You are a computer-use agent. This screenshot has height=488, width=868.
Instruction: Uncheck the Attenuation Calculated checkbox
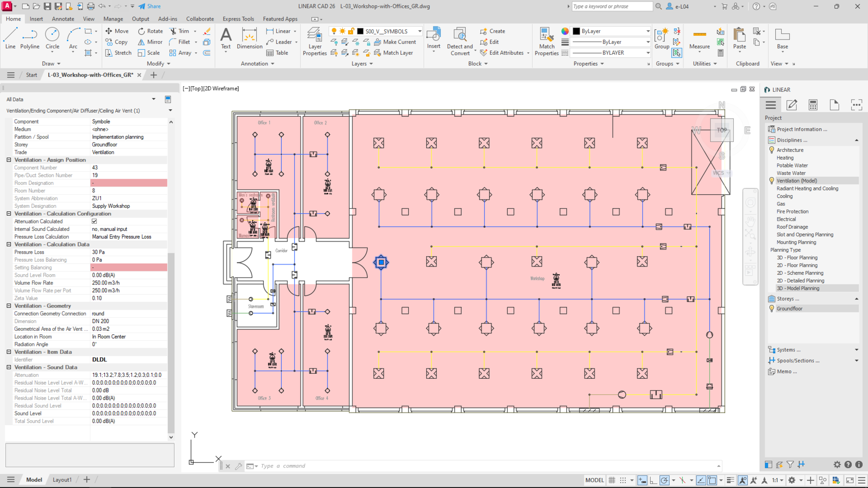coord(94,221)
